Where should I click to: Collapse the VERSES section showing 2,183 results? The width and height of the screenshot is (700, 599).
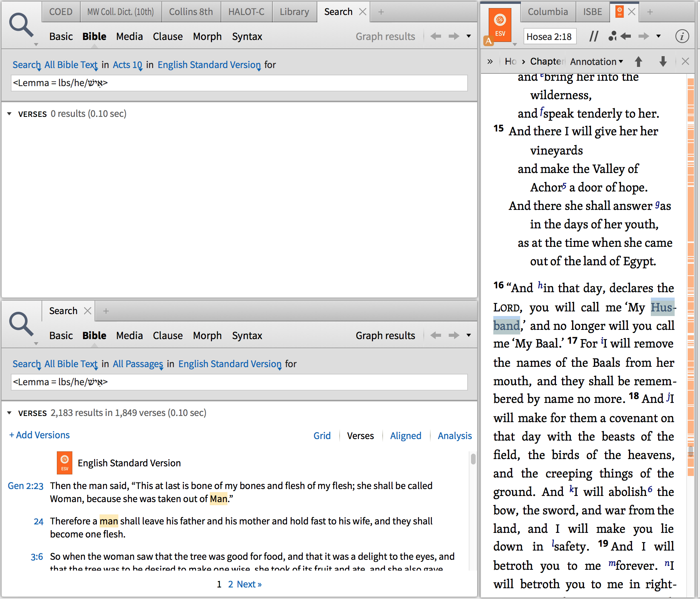(x=9, y=413)
